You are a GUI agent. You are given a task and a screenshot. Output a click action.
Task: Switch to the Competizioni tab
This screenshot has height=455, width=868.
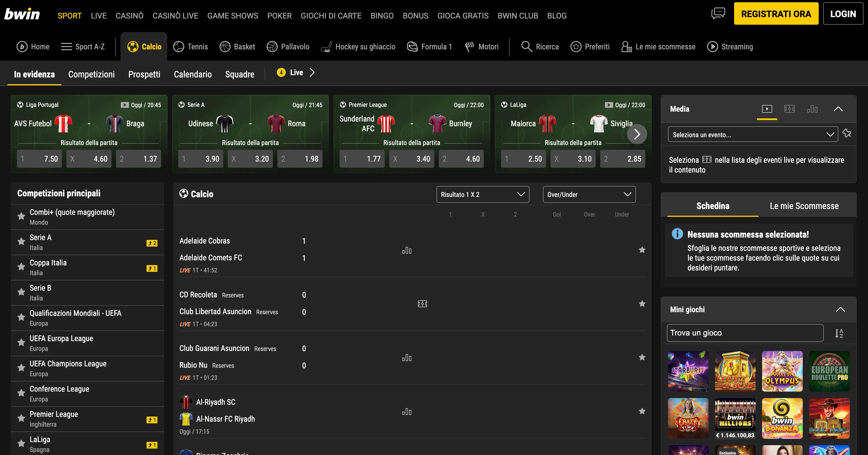[91, 74]
